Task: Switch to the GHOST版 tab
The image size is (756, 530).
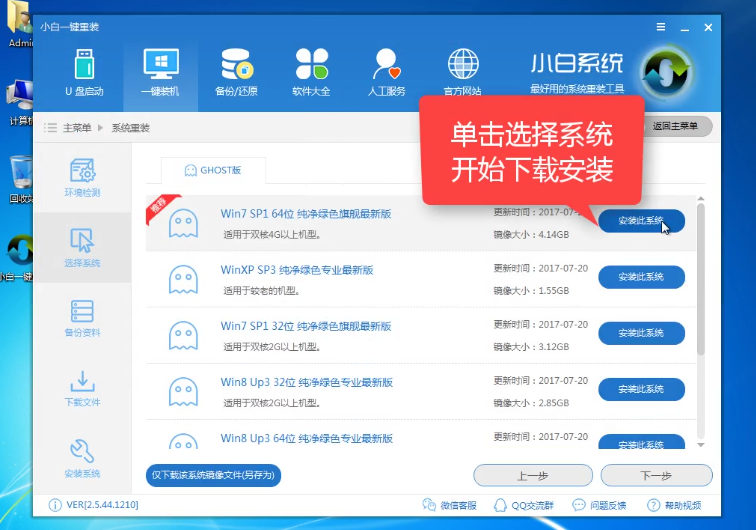Action: 213,170
